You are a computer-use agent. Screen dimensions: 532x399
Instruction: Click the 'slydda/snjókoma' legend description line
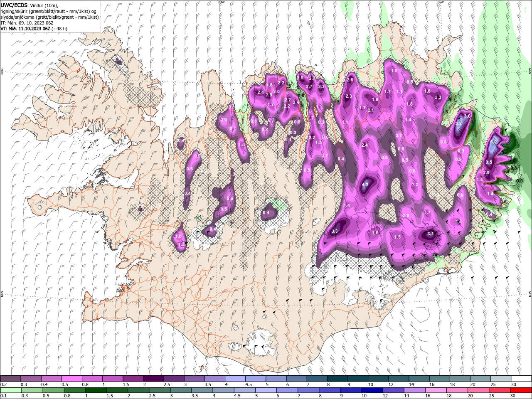(49, 17)
